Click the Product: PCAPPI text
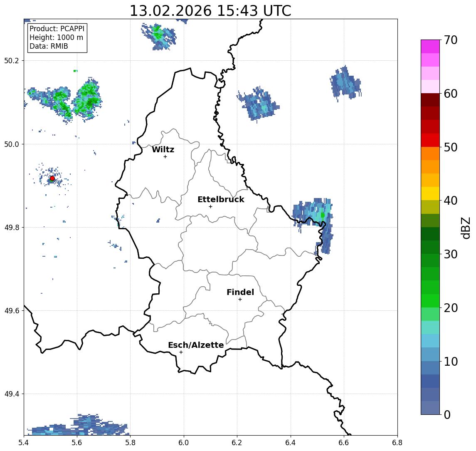Viewport: 476px width, 451px height. point(57,29)
